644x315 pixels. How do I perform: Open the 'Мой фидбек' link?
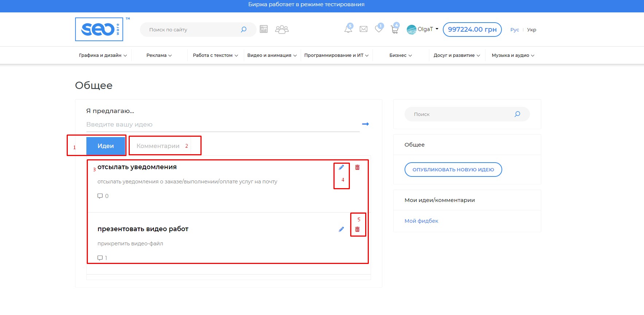tap(421, 221)
